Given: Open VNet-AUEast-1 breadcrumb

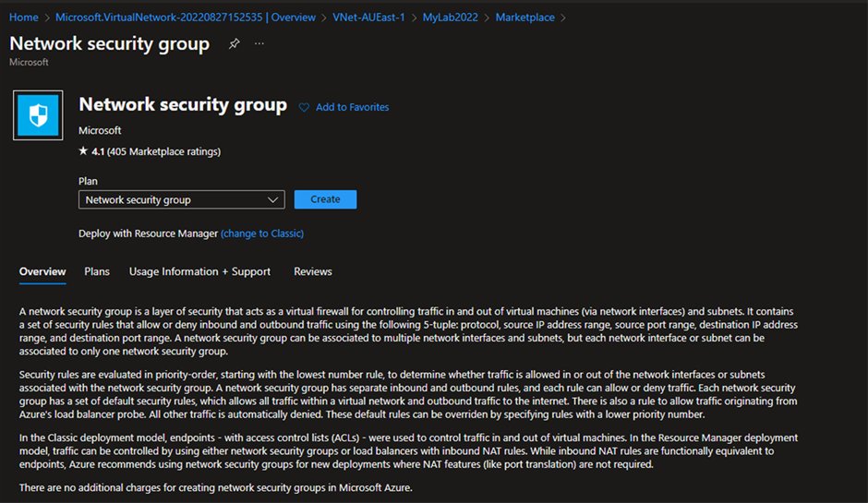Looking at the screenshot, I should [368, 18].
